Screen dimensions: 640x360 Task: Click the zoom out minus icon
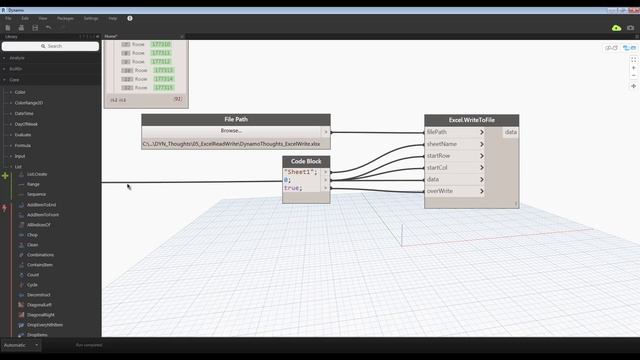point(633,76)
